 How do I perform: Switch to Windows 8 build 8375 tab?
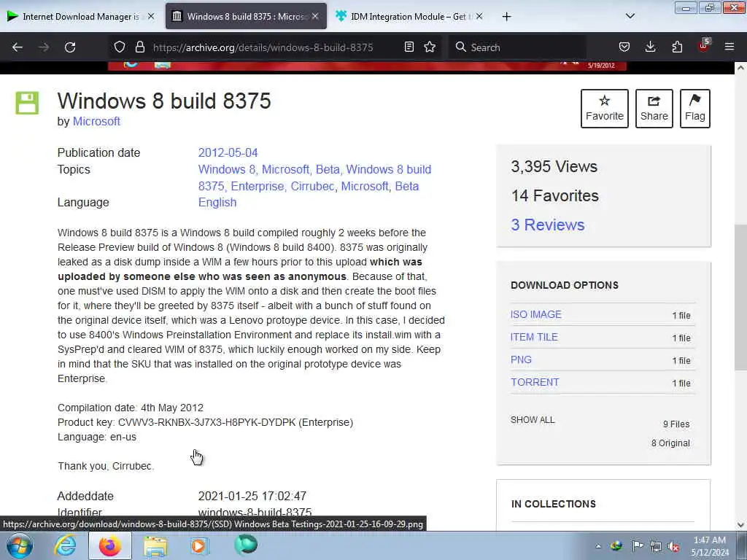(246, 17)
